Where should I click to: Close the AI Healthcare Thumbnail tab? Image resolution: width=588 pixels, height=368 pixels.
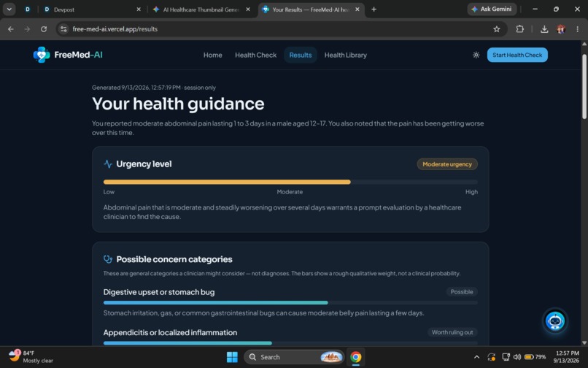[x=248, y=9]
